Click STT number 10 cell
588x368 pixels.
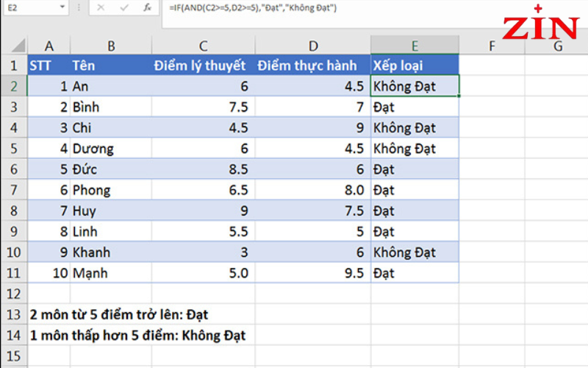pos(49,272)
